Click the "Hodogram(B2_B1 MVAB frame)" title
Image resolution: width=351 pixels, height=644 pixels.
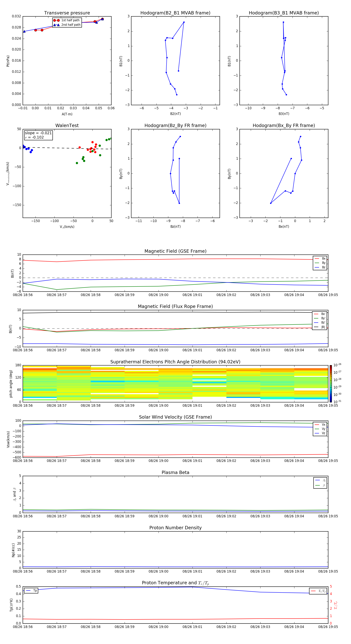(x=175, y=13)
